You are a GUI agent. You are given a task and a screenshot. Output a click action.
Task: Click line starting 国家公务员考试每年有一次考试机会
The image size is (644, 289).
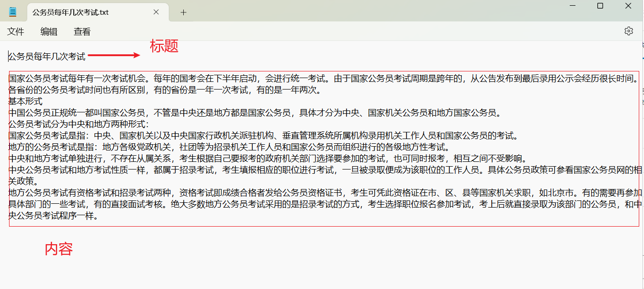pos(323,79)
